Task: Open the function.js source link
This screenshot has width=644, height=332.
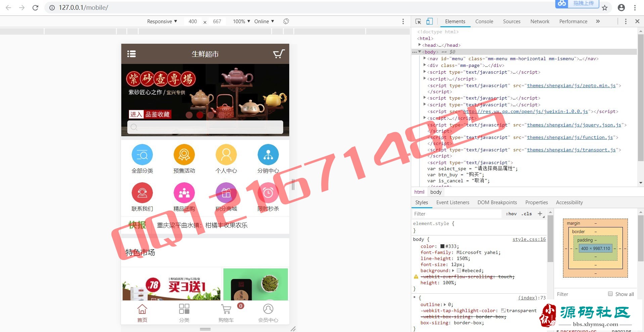Action: (x=570, y=137)
